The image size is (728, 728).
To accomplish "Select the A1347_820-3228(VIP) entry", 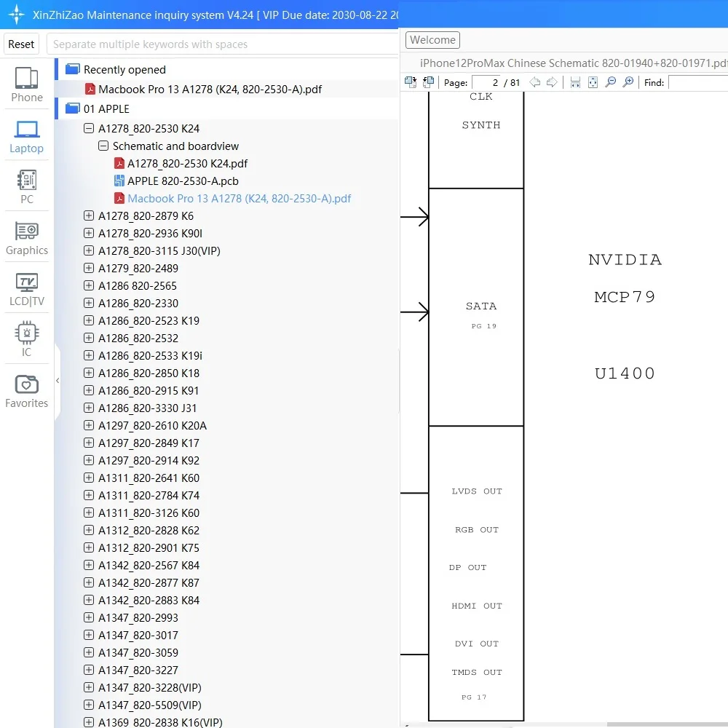I will click(x=149, y=688).
